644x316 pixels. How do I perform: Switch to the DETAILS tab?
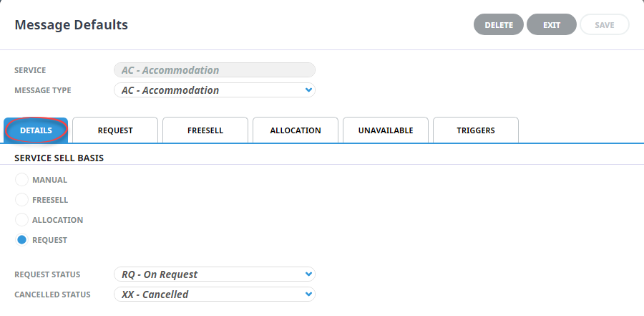pos(36,130)
